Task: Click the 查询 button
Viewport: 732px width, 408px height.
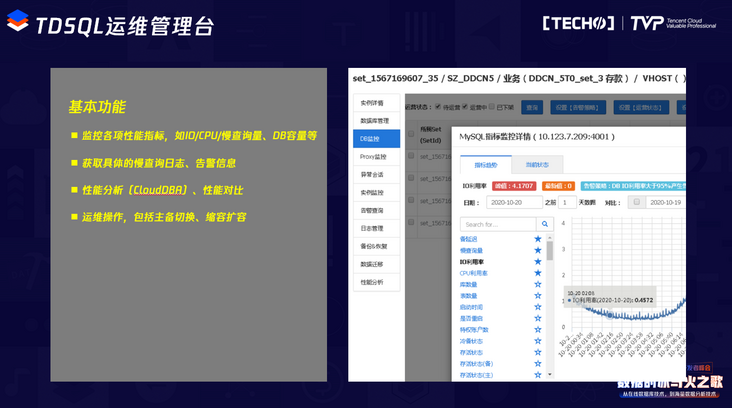Action: click(x=532, y=107)
